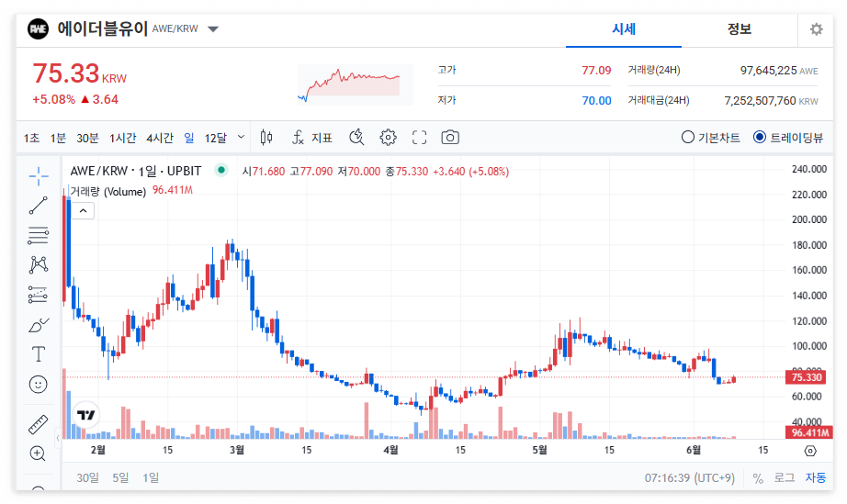
Task: Click the TradingView logo on chart
Action: (x=85, y=414)
